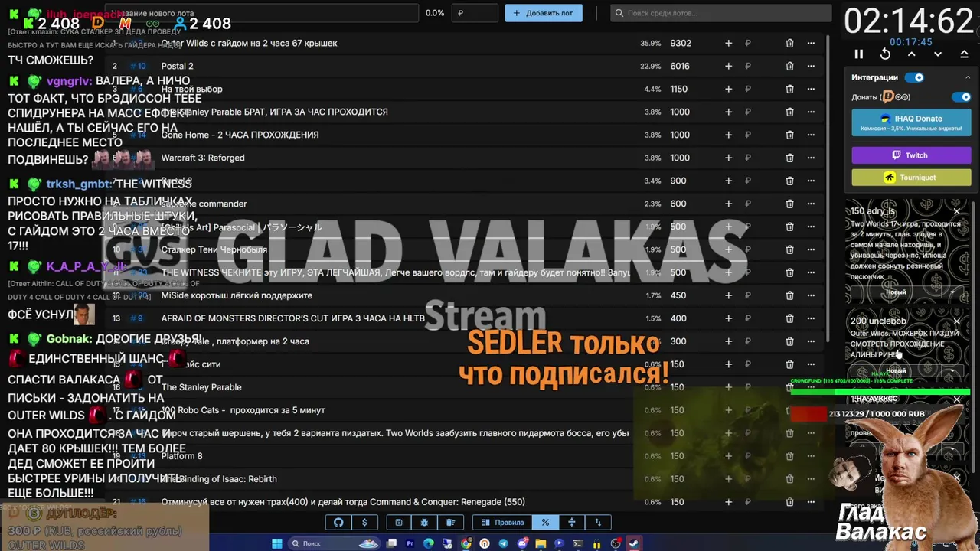Dismiss the 200 unclebob donation card
Image resolution: width=980 pixels, height=551 pixels.
click(x=956, y=321)
